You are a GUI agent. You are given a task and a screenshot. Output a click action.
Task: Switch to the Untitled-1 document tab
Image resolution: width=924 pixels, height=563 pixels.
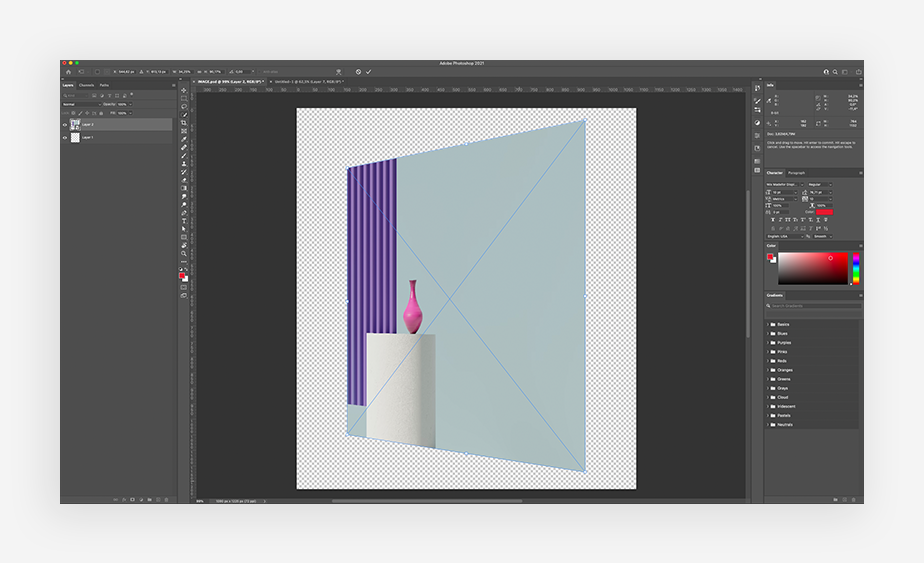pos(309,82)
